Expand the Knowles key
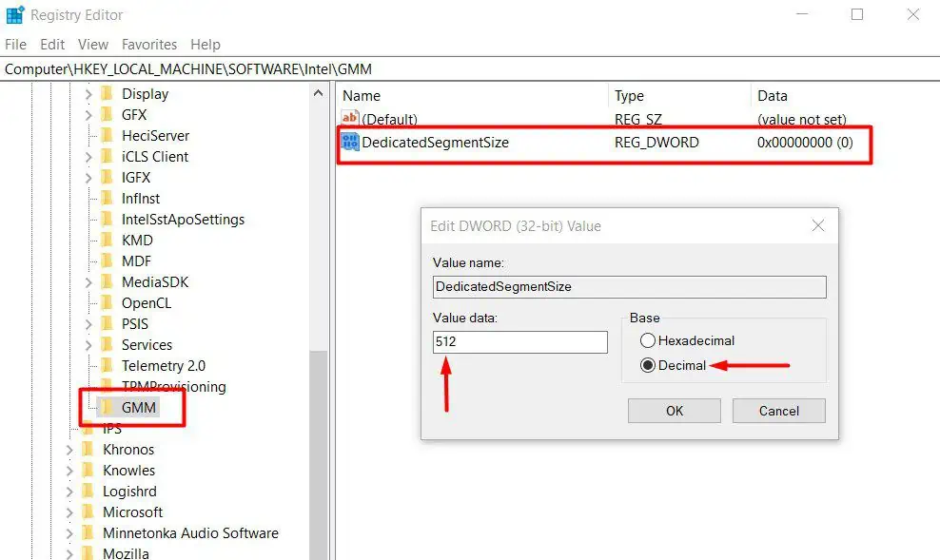940x560 pixels. (69, 471)
